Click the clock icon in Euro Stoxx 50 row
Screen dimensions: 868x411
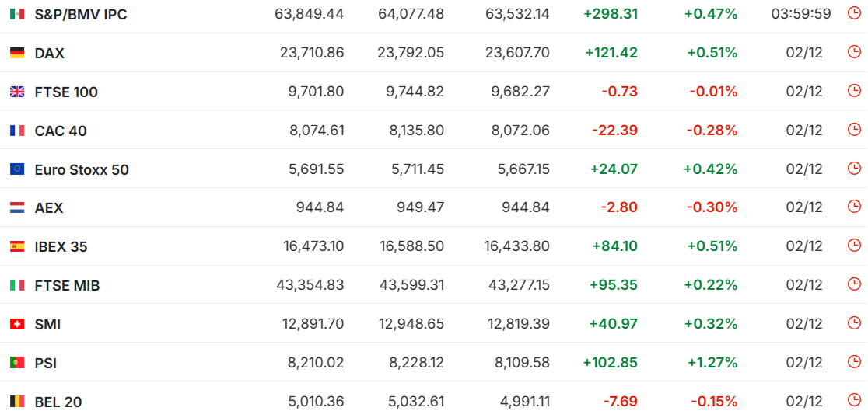coord(854,169)
